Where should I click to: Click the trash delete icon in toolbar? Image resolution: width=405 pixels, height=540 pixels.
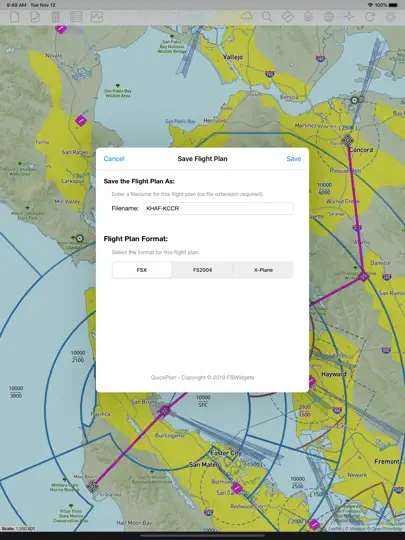(x=55, y=17)
